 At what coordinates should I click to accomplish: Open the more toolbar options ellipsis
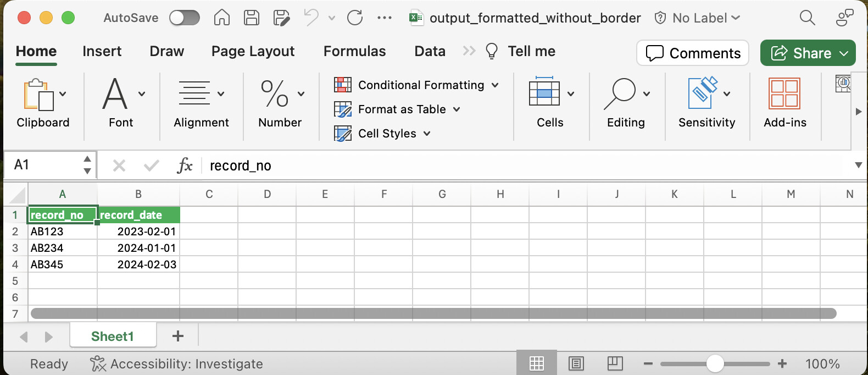pyautogui.click(x=385, y=18)
